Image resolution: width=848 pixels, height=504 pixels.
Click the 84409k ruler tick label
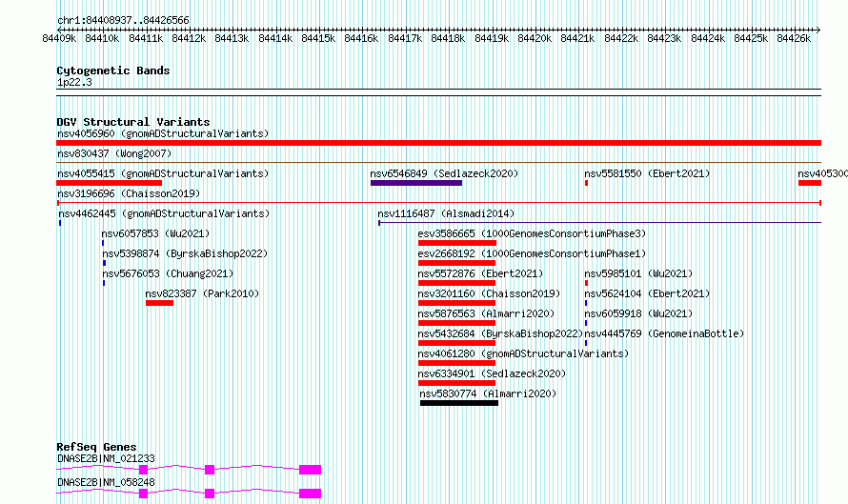59,38
